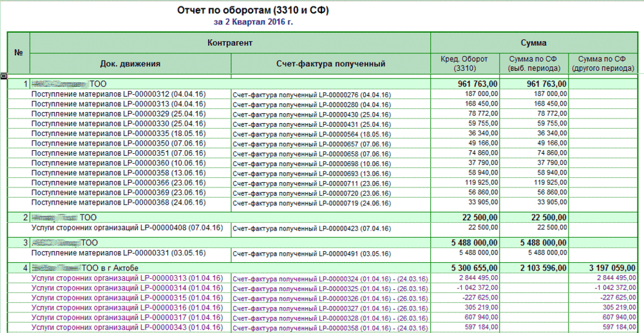This screenshot has height=333, width=644.
Task: Click the 'Док. движения' column header
Action: click(130, 64)
